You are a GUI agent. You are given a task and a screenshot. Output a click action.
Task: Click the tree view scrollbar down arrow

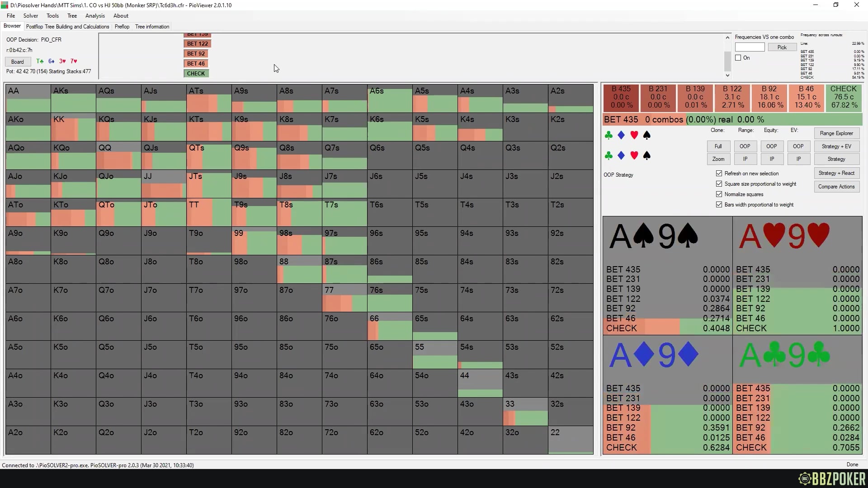point(727,75)
